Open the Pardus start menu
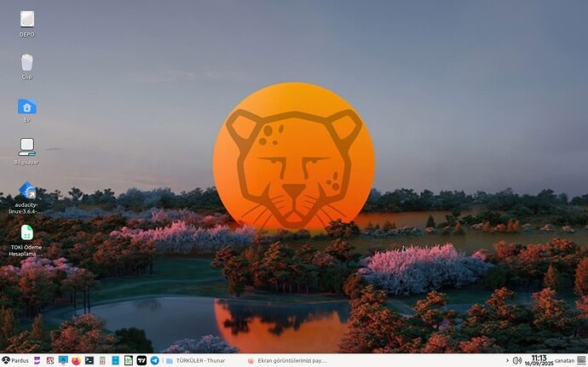This screenshot has height=367, width=588. (15, 361)
